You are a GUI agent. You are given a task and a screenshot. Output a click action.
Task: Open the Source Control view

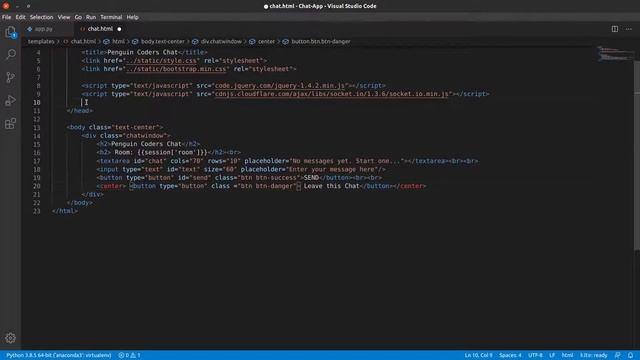[11, 77]
